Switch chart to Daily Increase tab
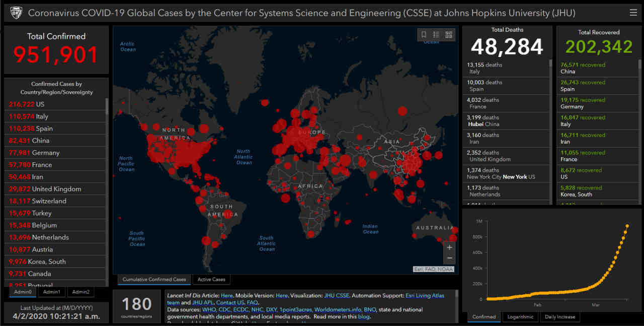The image size is (644, 326). coord(560,317)
